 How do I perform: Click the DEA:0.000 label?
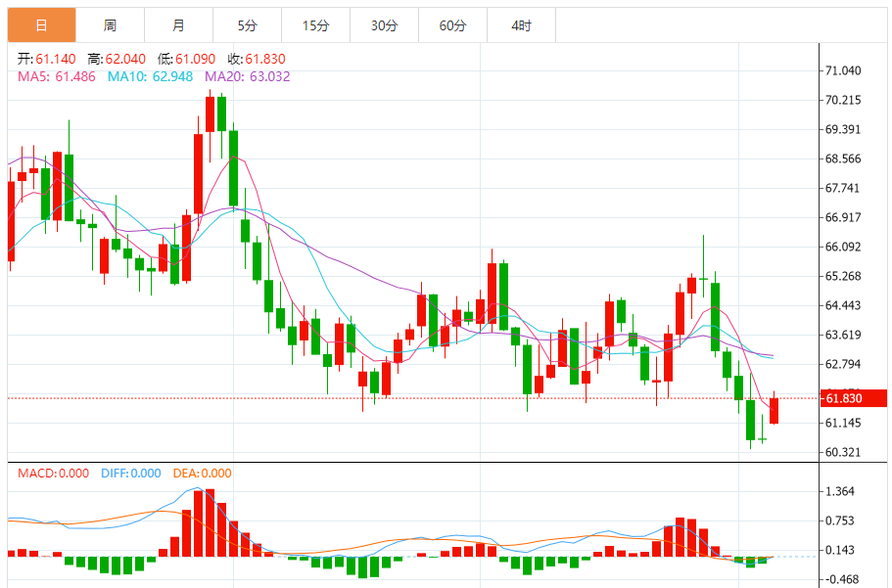(202, 474)
